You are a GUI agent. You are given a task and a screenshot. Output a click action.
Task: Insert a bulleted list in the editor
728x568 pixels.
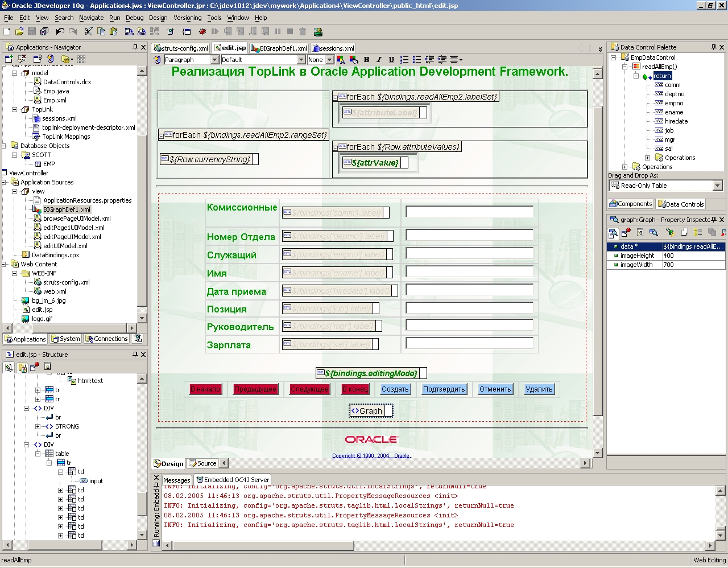click(x=417, y=60)
